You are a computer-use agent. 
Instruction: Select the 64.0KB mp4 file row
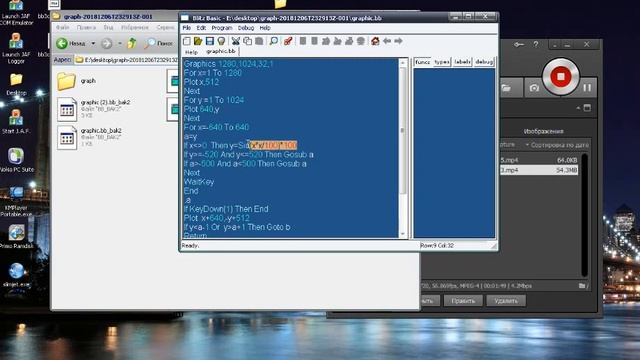(539, 160)
